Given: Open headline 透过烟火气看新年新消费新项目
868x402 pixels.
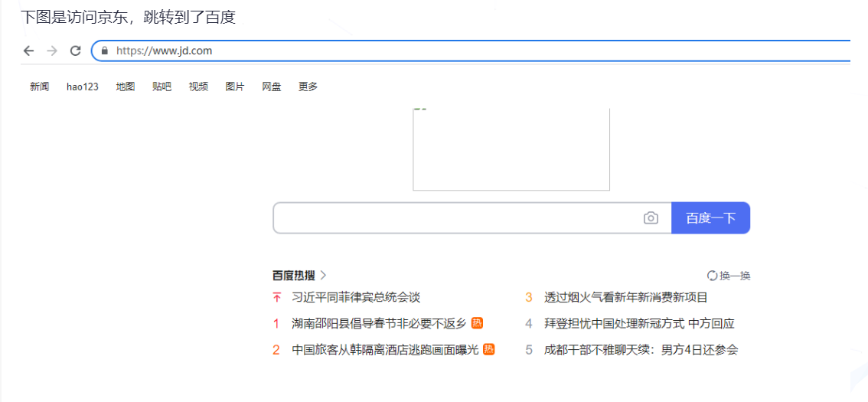Looking at the screenshot, I should (x=625, y=297).
